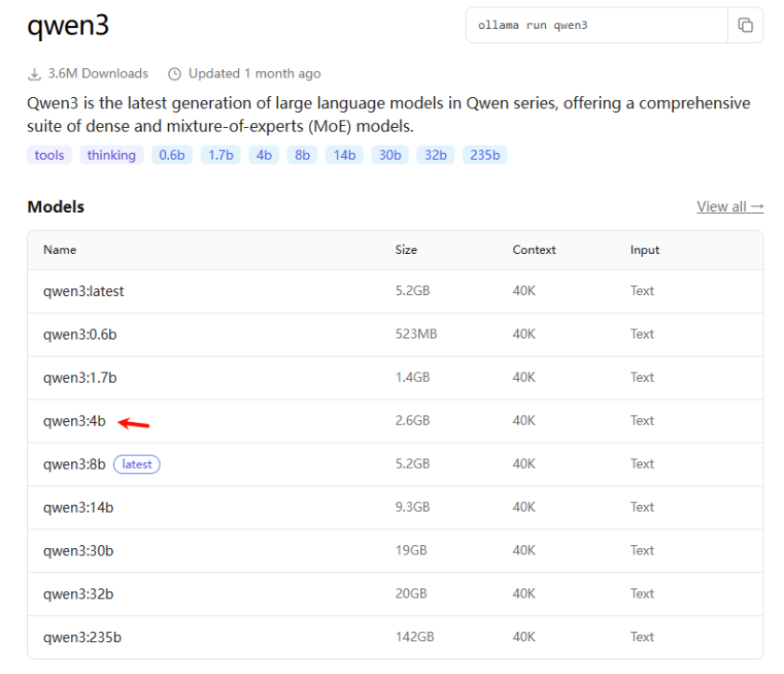The width and height of the screenshot is (784, 674).
Task: Click the Context column header
Action: [534, 250]
